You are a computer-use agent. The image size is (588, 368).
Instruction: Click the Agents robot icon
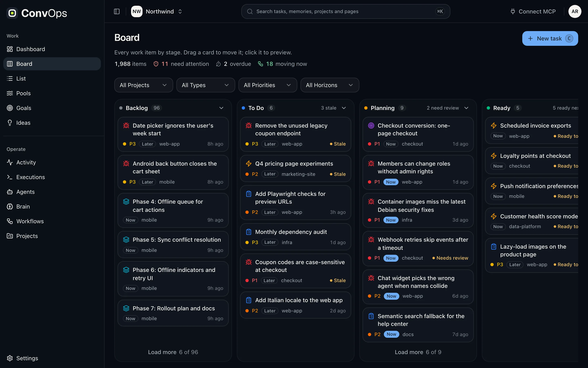tap(10, 192)
